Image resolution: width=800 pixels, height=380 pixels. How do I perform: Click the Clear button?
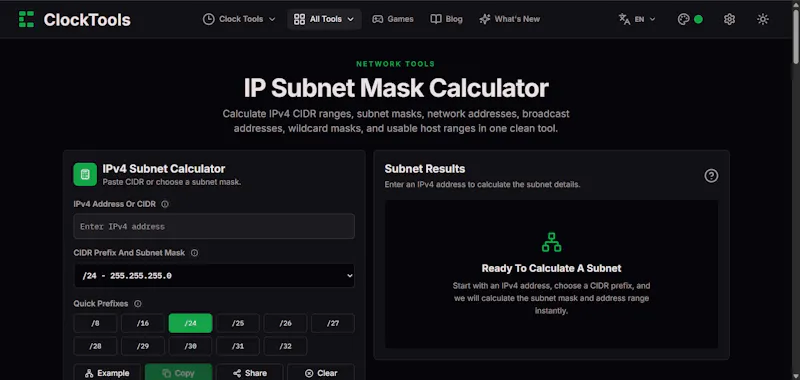321,372
